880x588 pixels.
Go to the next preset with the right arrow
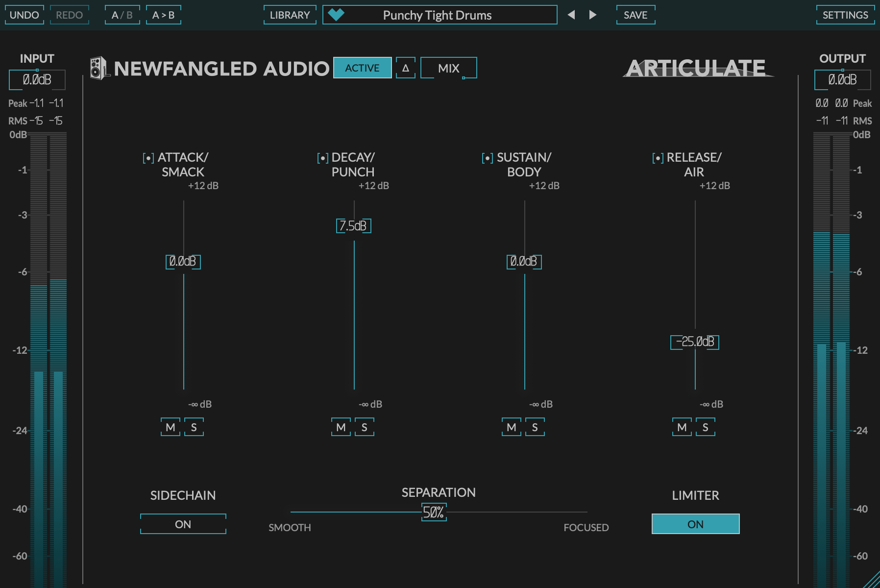592,15
